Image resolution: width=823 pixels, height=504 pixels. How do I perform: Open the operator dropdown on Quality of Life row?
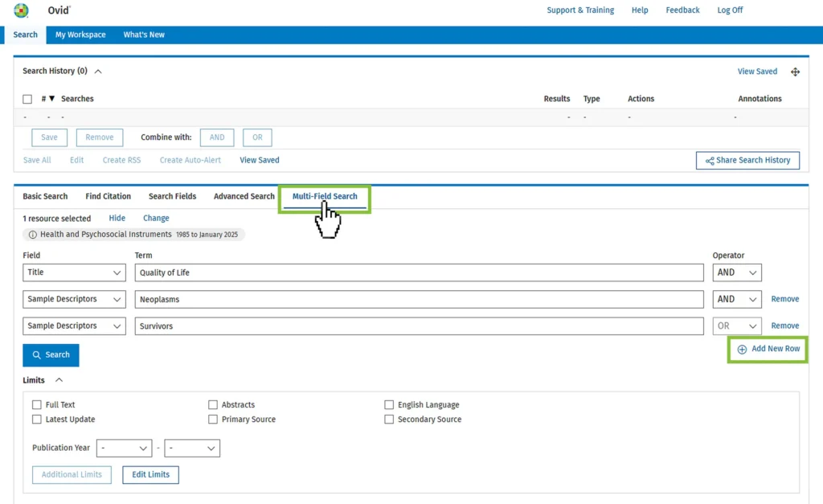pos(737,272)
